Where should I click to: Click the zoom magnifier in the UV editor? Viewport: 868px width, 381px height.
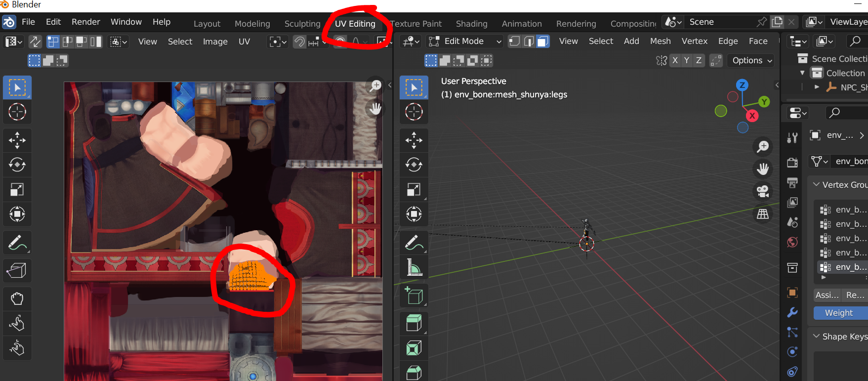click(x=376, y=85)
